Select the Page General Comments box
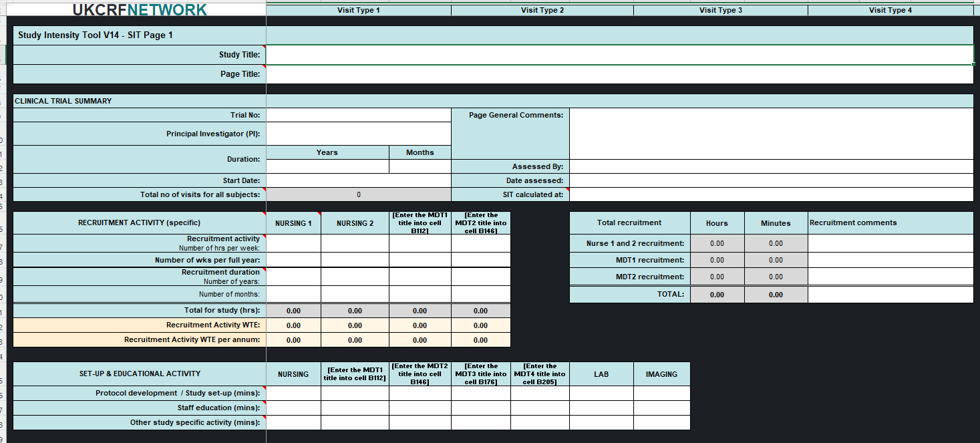Viewport: 980px width, 443px height. (771, 134)
